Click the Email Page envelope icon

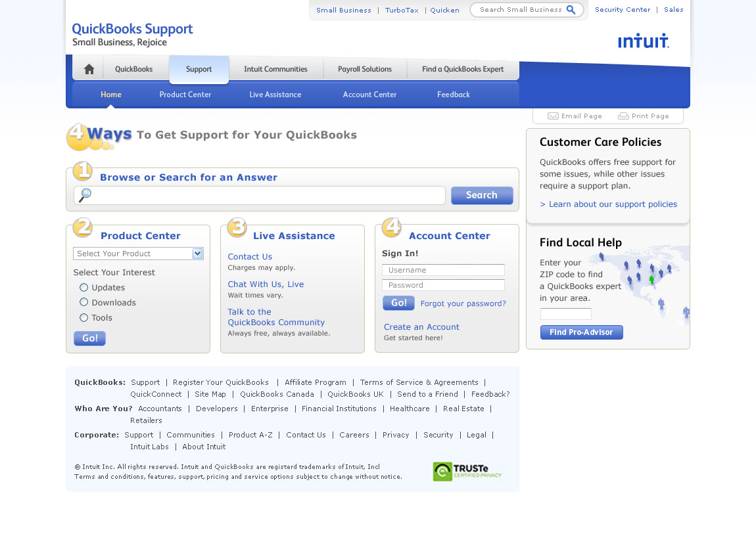tap(553, 116)
